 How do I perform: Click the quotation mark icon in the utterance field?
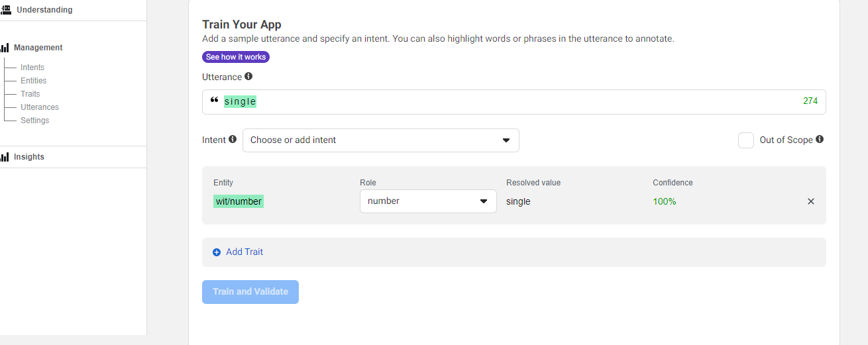tap(214, 101)
